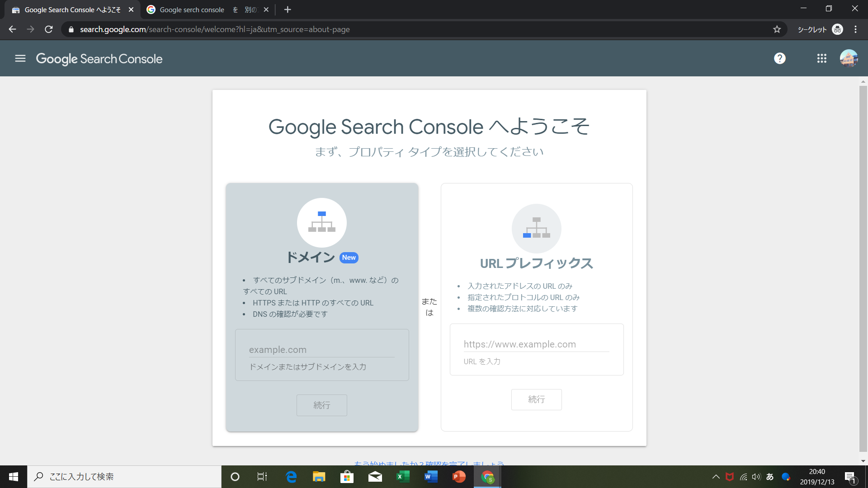
Task: Click the vertical page scrollbar
Action: point(863,268)
